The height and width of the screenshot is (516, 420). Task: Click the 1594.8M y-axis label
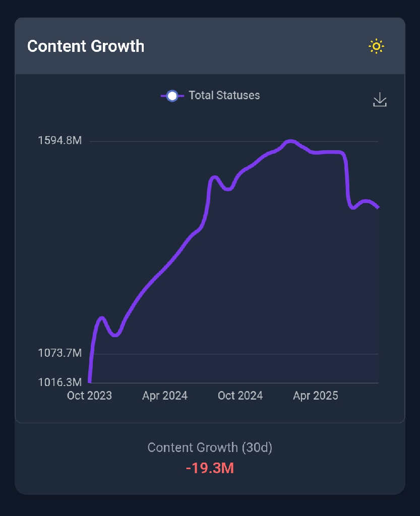pos(59,141)
